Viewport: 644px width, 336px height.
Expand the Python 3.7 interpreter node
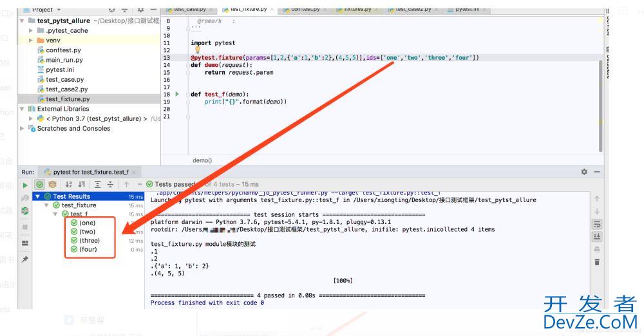[31, 118]
